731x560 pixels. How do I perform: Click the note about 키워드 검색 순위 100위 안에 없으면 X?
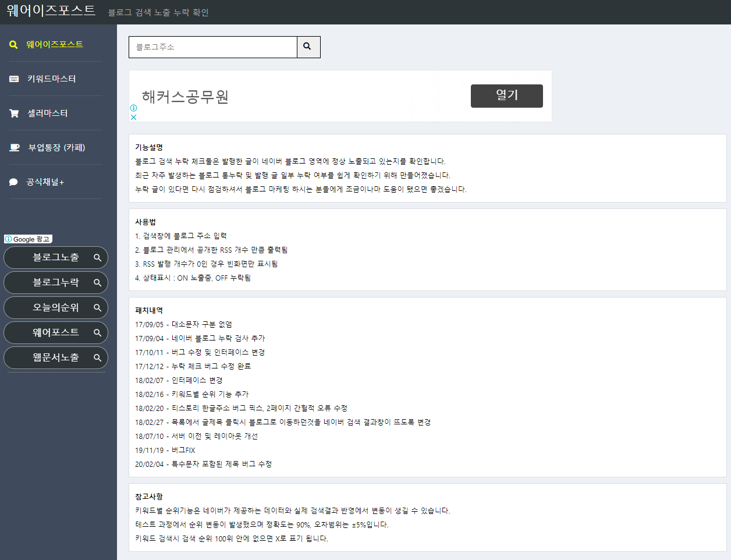click(232, 538)
